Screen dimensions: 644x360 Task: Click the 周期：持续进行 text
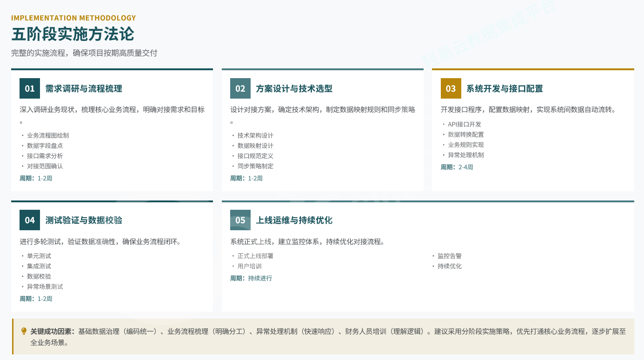point(251,278)
